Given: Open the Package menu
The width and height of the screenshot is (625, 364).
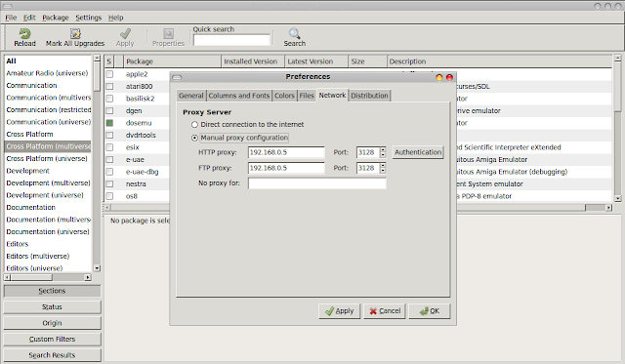Looking at the screenshot, I should click(56, 18).
